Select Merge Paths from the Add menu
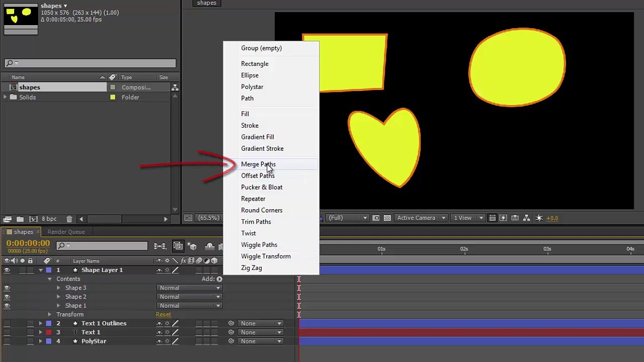644x362 pixels. pos(258,164)
